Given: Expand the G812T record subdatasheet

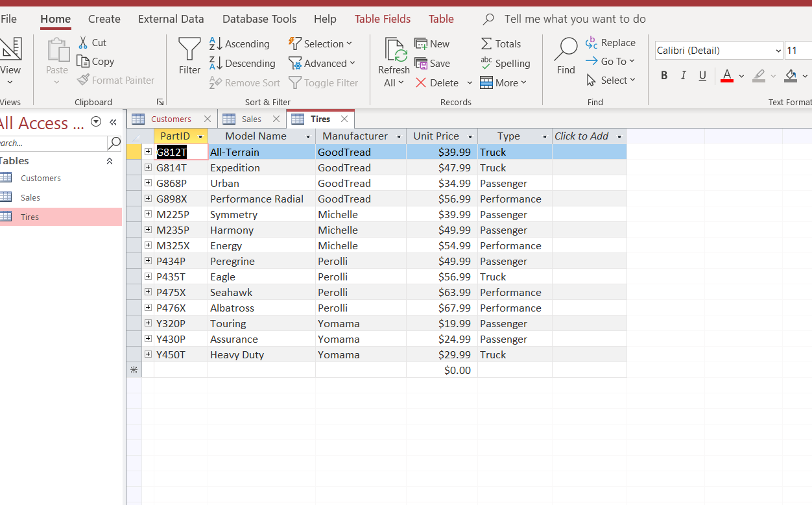Looking at the screenshot, I should tap(148, 151).
